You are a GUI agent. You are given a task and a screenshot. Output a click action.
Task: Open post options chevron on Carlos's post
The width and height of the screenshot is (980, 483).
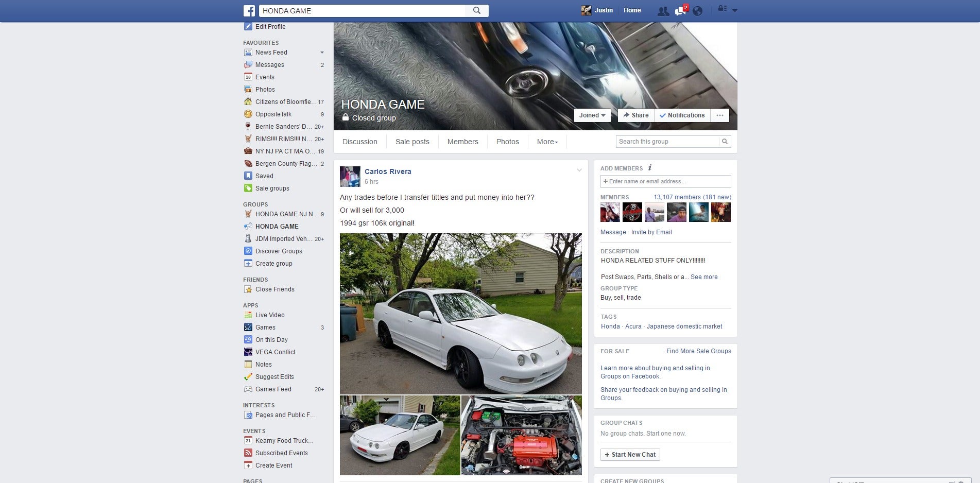tap(579, 170)
